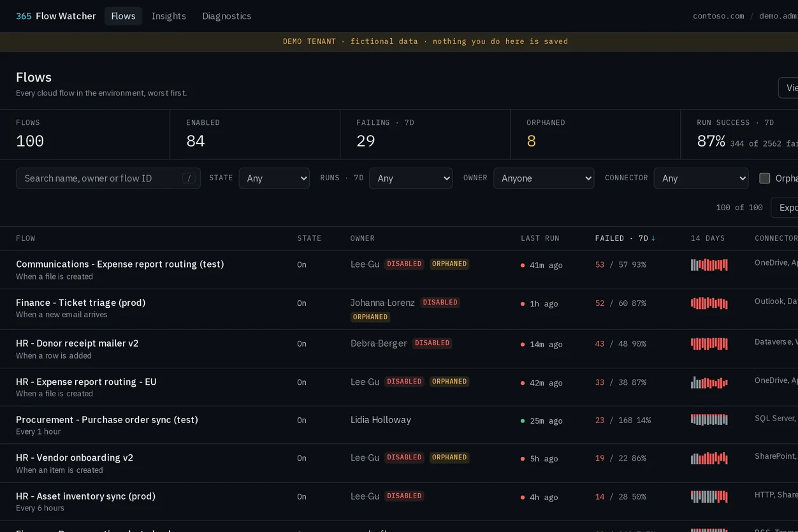
Task: Click the contoso.com tenant label
Action: pyautogui.click(x=718, y=16)
